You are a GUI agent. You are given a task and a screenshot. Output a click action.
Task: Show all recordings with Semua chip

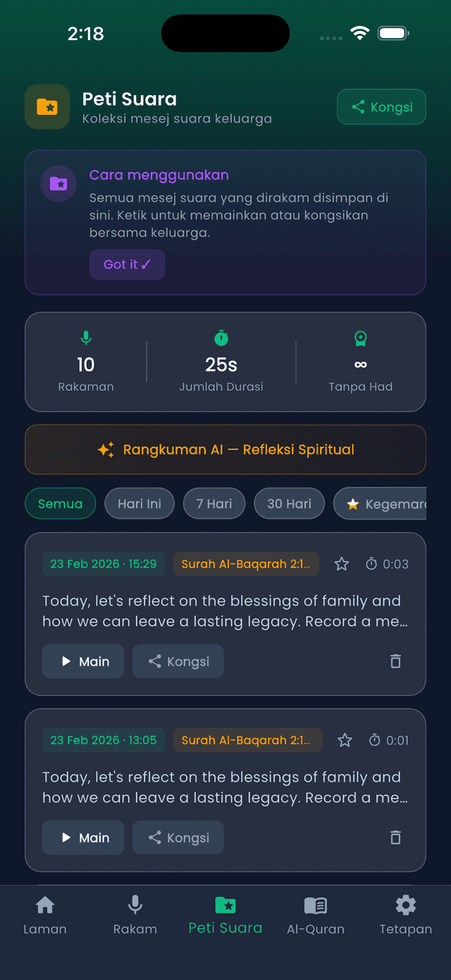click(61, 504)
